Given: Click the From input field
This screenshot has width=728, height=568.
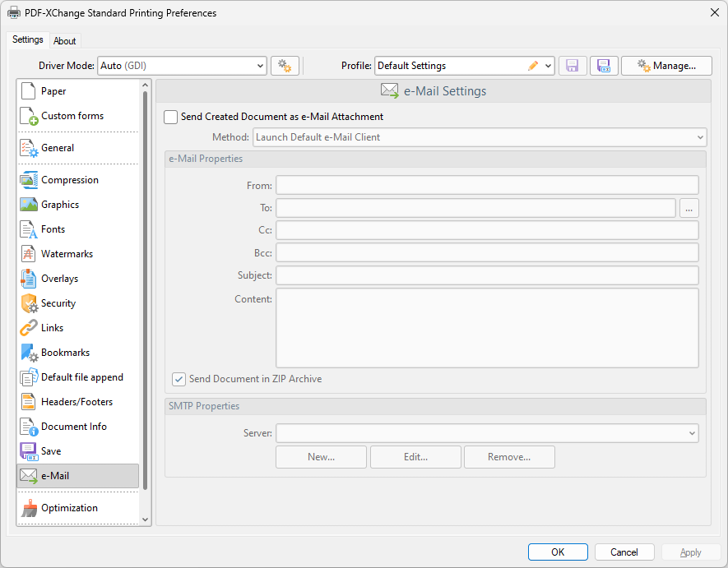Looking at the screenshot, I should (487, 185).
